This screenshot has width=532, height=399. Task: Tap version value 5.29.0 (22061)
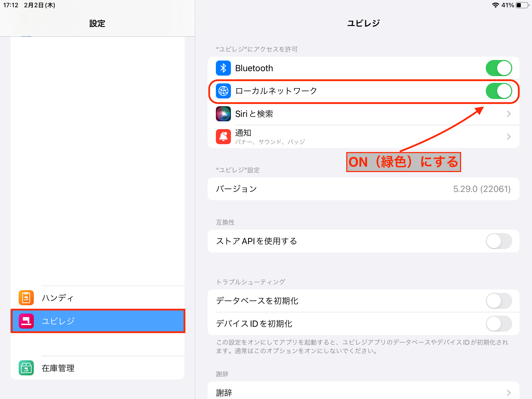pos(482,189)
